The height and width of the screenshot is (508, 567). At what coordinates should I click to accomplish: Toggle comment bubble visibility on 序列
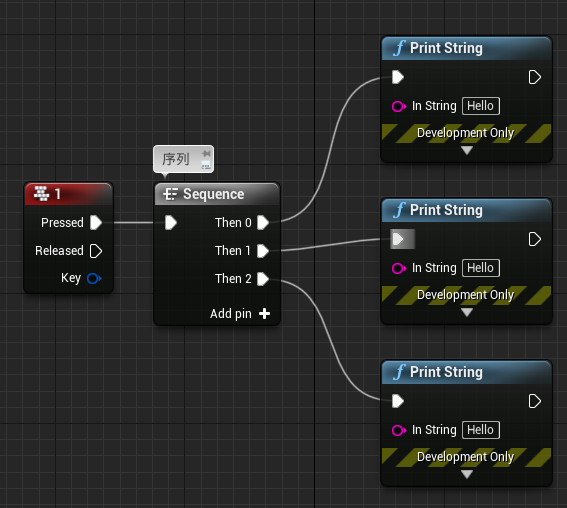coord(206,165)
